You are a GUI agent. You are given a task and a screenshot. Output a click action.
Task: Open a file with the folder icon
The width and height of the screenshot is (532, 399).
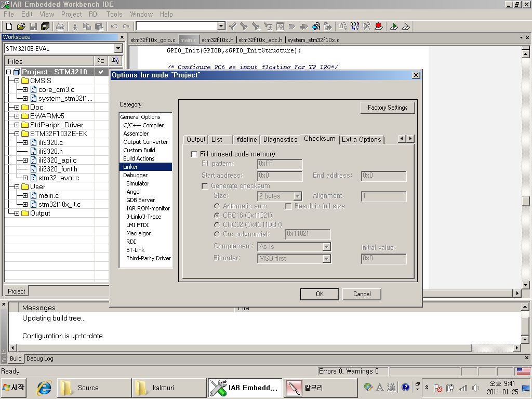[21, 26]
